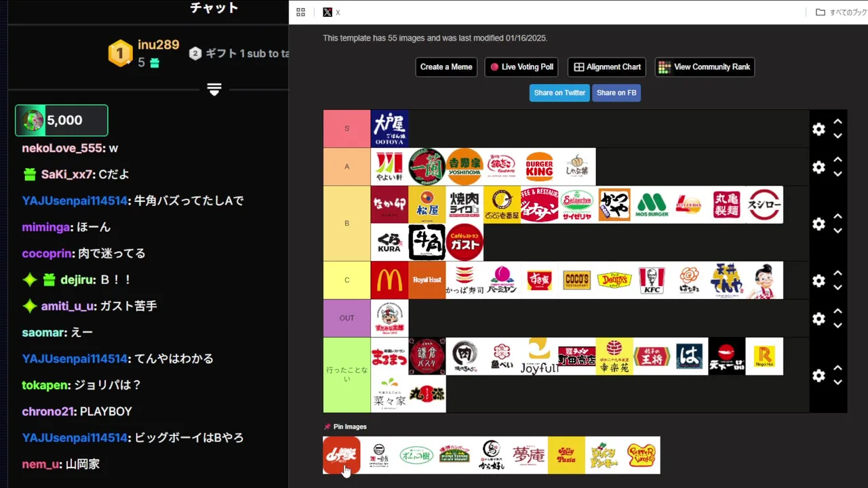The width and height of the screenshot is (868, 488).
Task: Pick Burger King logo in A tier
Action: tap(539, 167)
